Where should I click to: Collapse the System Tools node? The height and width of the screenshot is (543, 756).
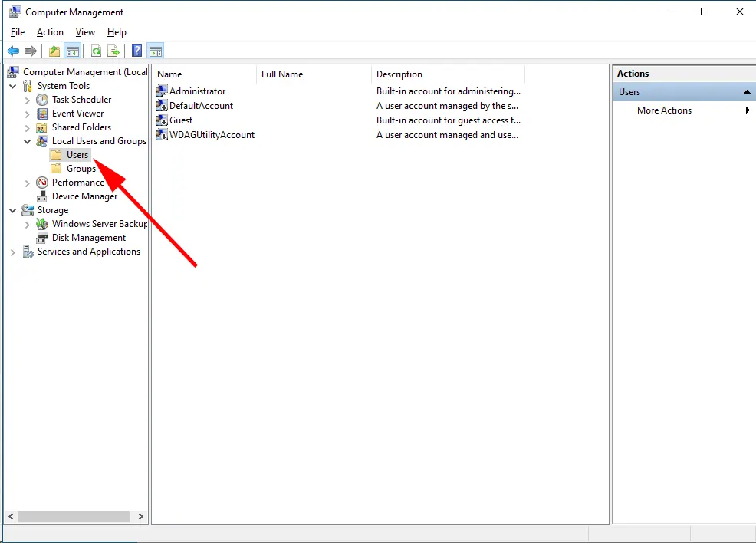(13, 87)
